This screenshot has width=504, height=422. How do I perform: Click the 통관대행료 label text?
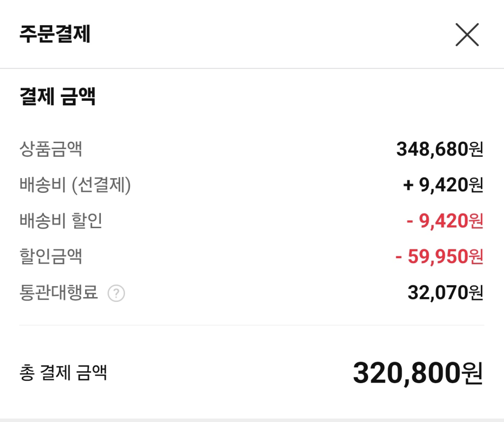point(59,293)
